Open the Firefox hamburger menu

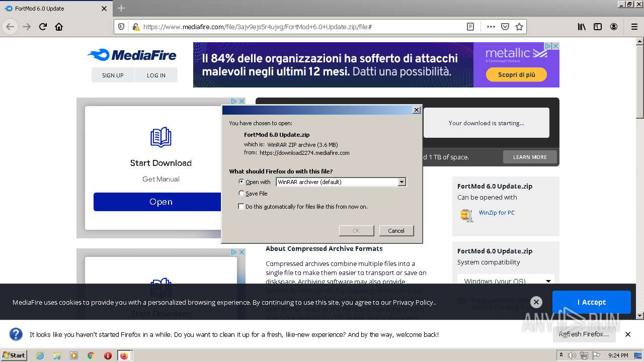click(x=634, y=27)
